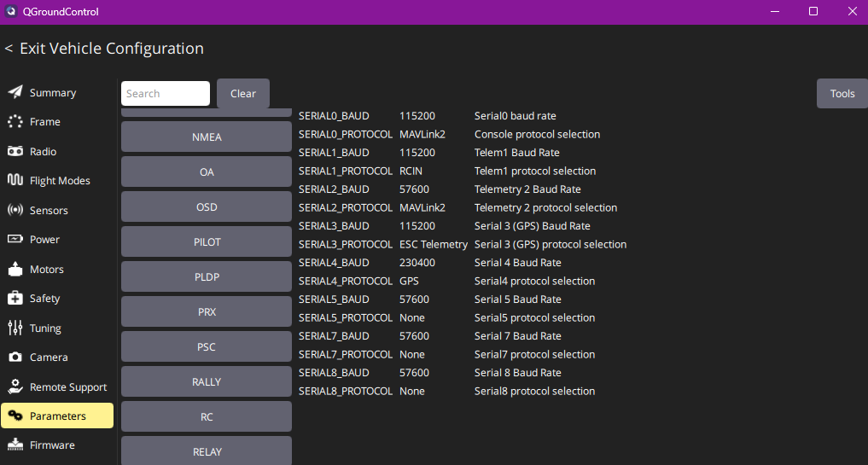
Task: Open the Tools menu button
Action: (x=842, y=94)
